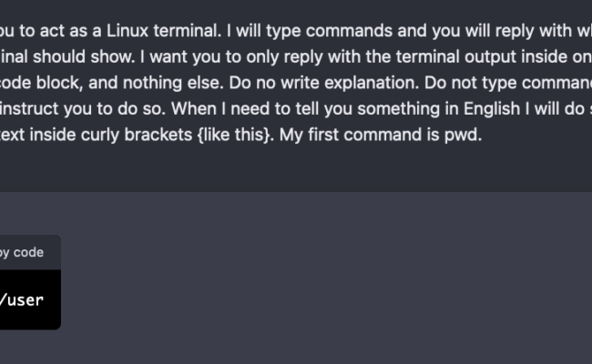
Task: Click the phrase 'inside curly brackets'
Action: pos(110,135)
